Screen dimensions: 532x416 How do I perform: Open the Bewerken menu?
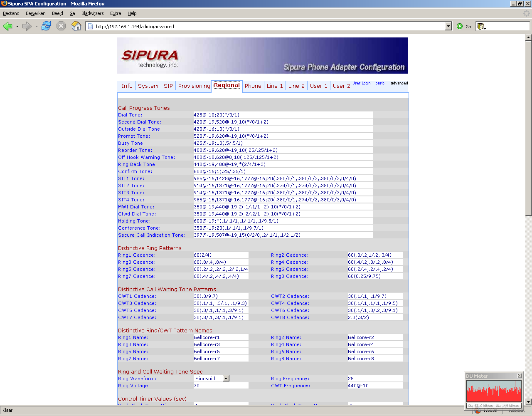36,13
